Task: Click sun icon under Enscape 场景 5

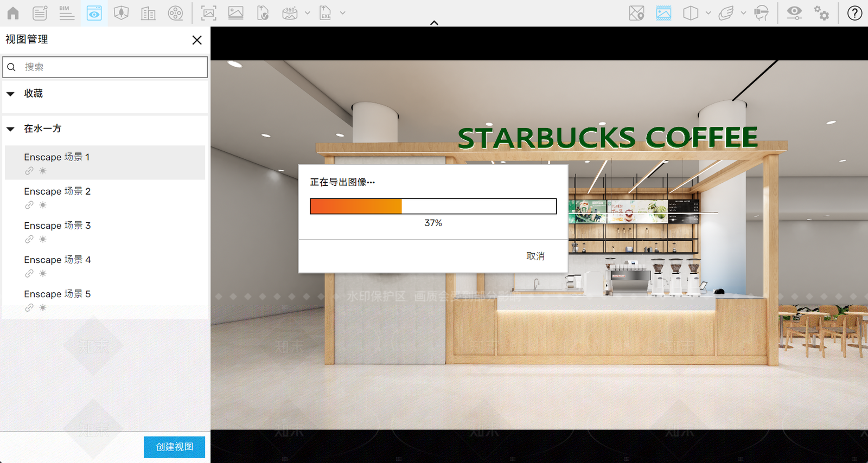Action: click(x=43, y=307)
